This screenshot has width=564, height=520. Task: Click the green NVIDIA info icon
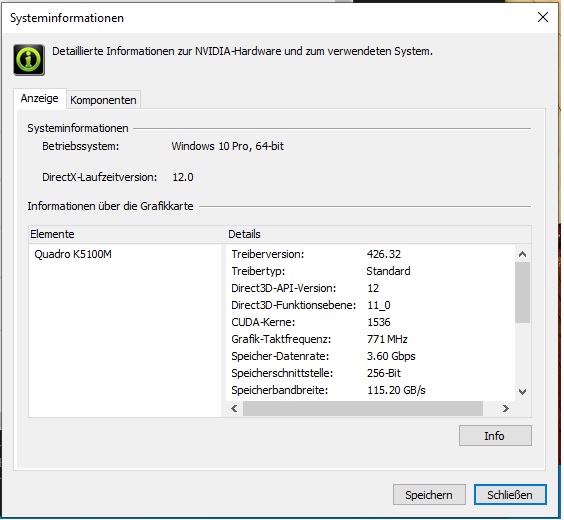[x=29, y=60]
